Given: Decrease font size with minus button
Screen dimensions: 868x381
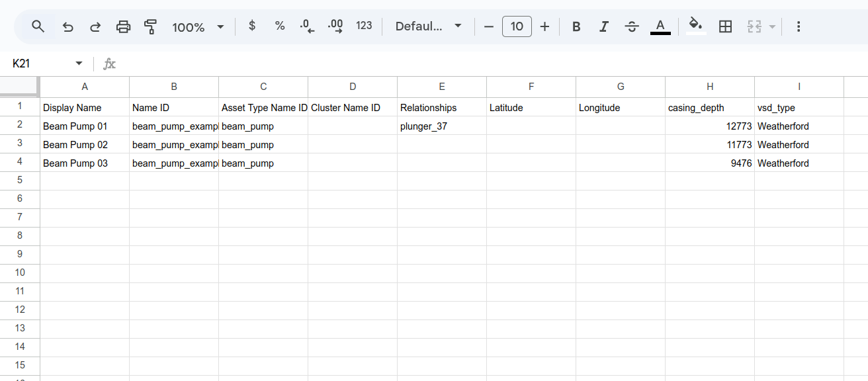Looking at the screenshot, I should (489, 26).
